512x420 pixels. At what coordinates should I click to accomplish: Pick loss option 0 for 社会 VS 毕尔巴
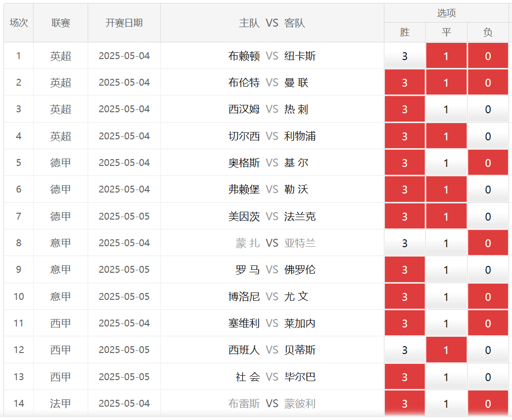coord(488,377)
